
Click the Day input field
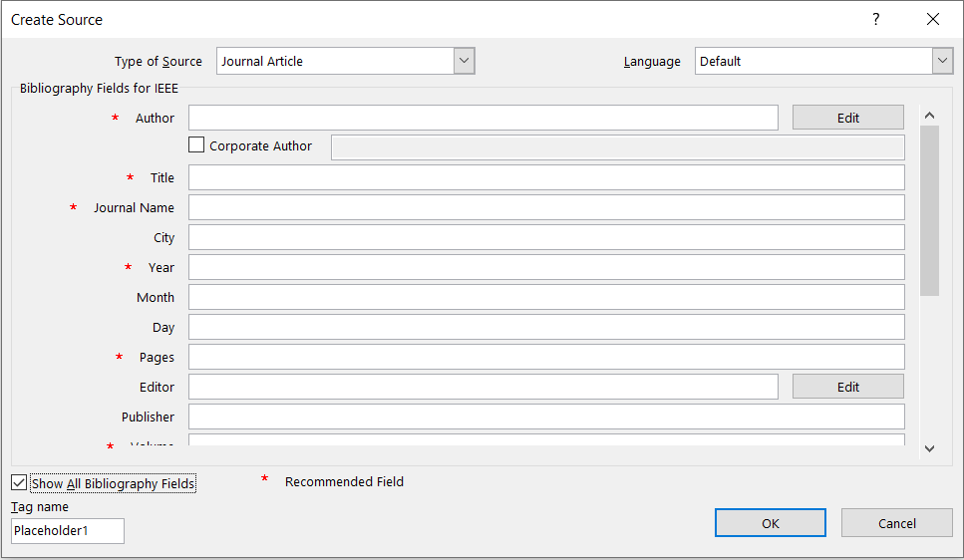546,327
